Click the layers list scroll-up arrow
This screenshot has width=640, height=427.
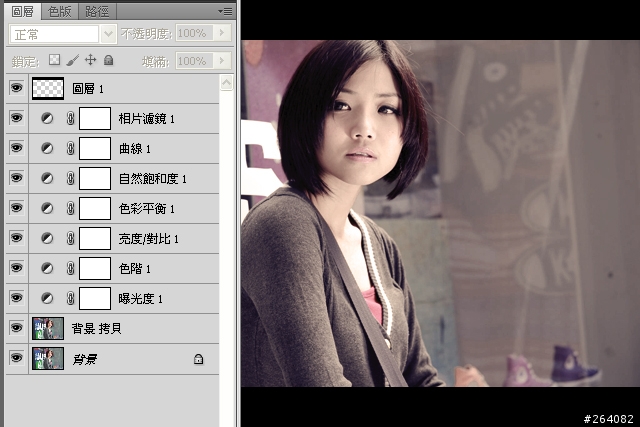[226, 83]
